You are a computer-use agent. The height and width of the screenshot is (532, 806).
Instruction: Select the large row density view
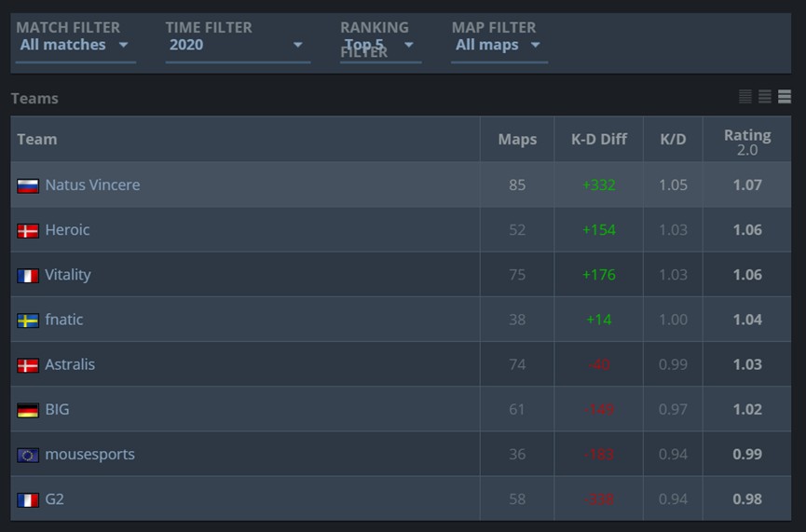(785, 97)
